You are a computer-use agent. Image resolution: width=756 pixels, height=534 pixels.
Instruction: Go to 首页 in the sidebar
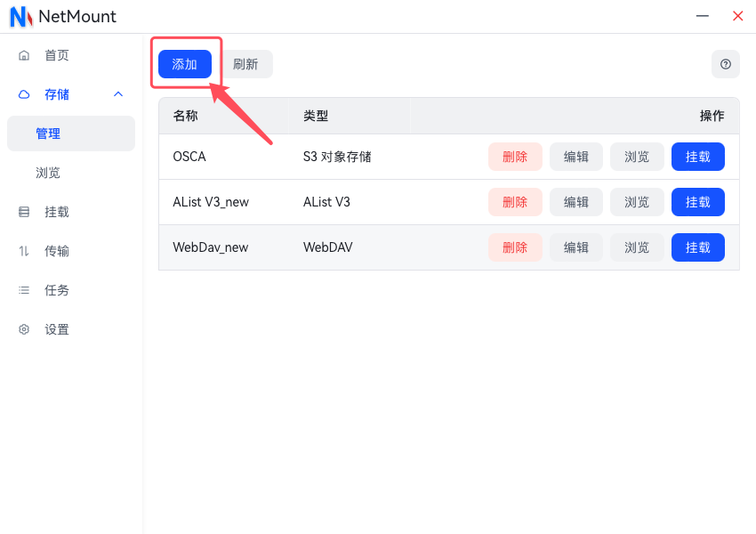(71, 55)
